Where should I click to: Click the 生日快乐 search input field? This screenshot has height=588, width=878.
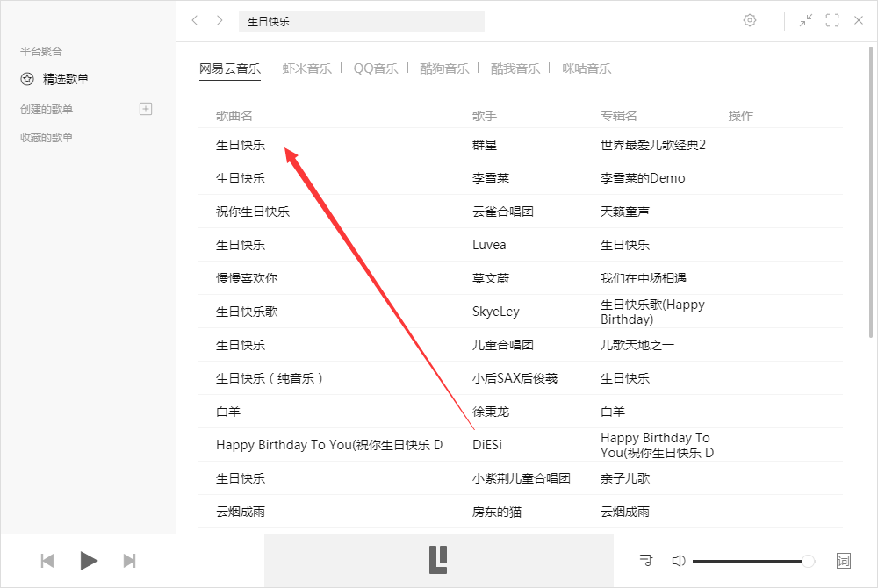click(362, 20)
